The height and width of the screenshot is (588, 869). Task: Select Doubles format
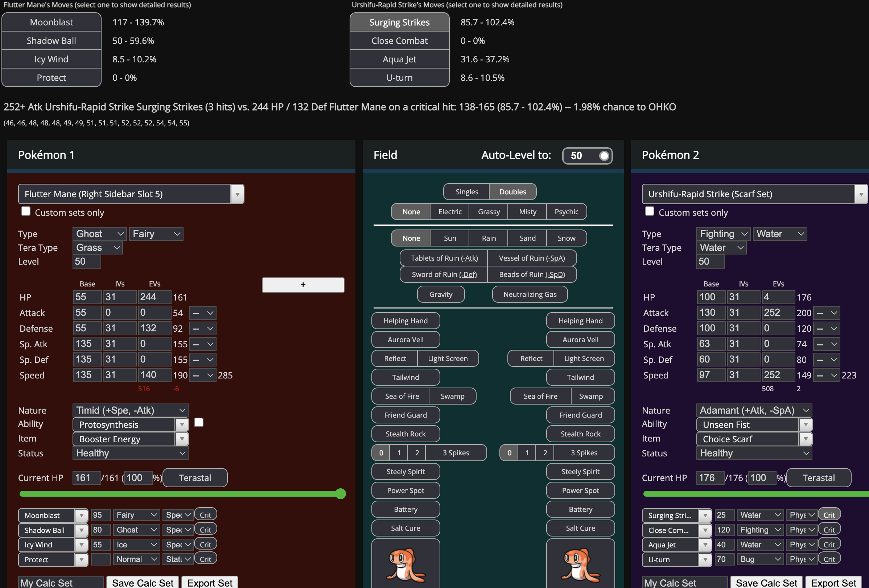click(x=512, y=192)
